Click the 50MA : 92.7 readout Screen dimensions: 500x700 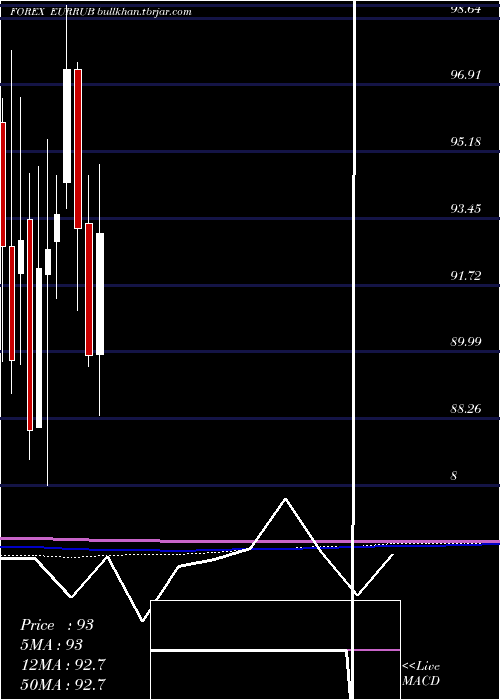tap(63, 684)
